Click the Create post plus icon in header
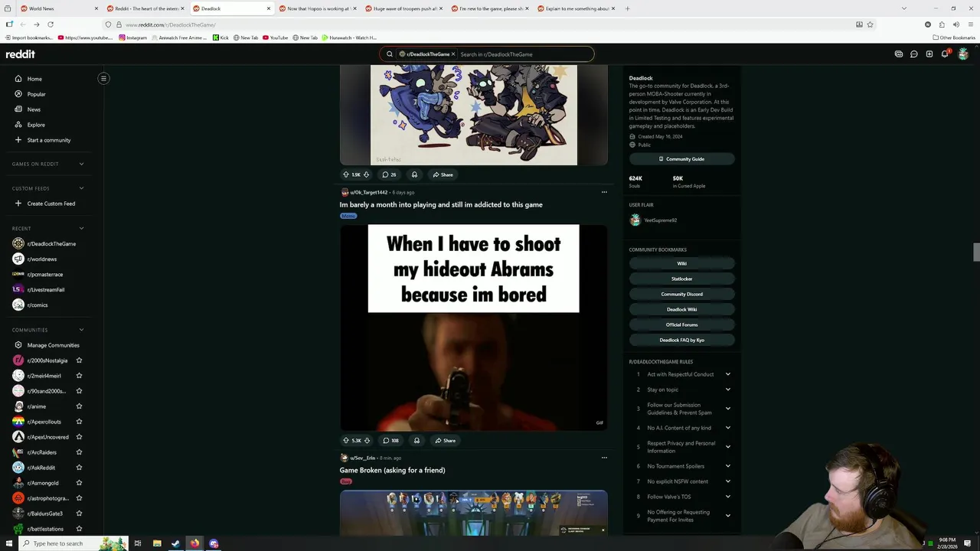The image size is (980, 551). 929,54
